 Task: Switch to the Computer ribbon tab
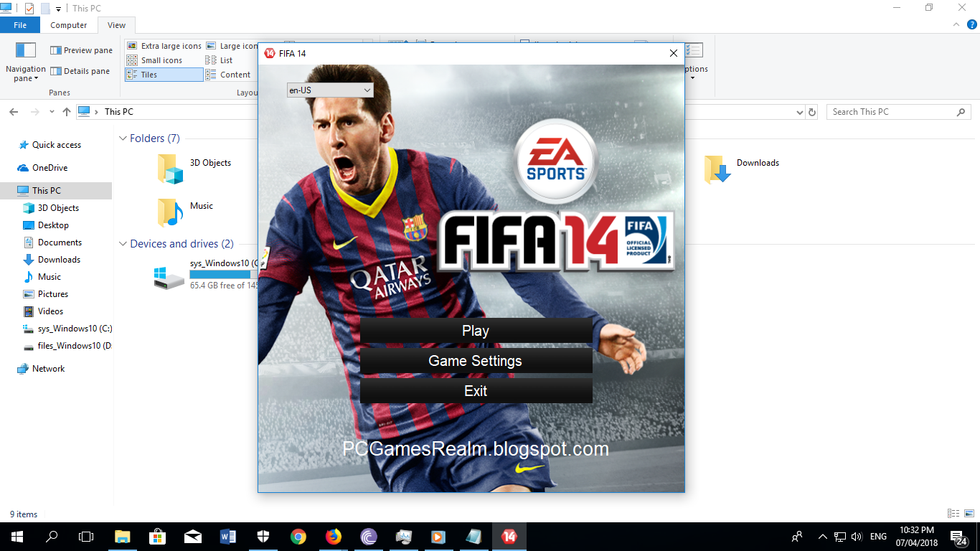tap(69, 25)
